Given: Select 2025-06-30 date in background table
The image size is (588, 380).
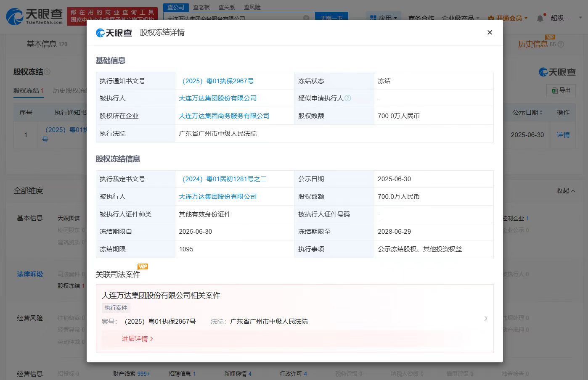Looking at the screenshot, I should click(527, 135).
